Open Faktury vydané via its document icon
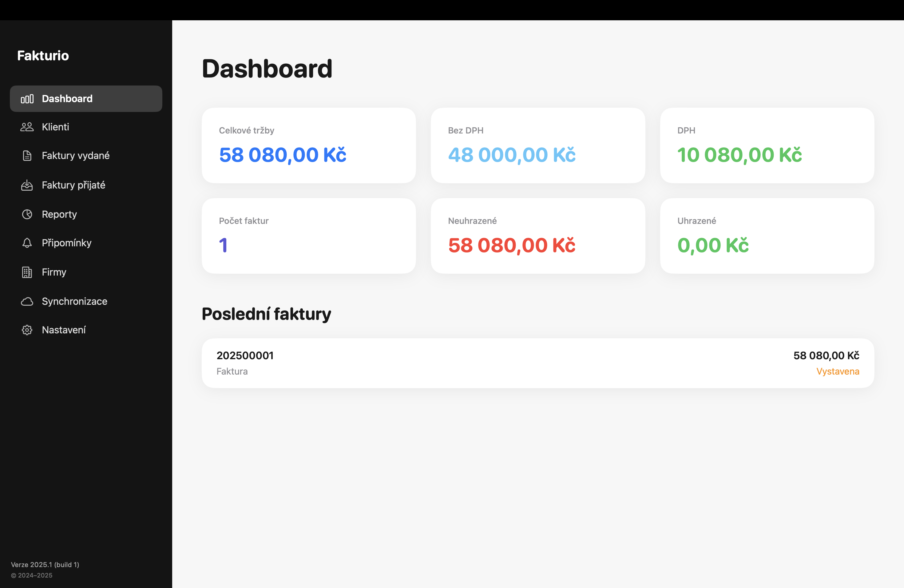The height and width of the screenshot is (588, 904). [x=27, y=156]
